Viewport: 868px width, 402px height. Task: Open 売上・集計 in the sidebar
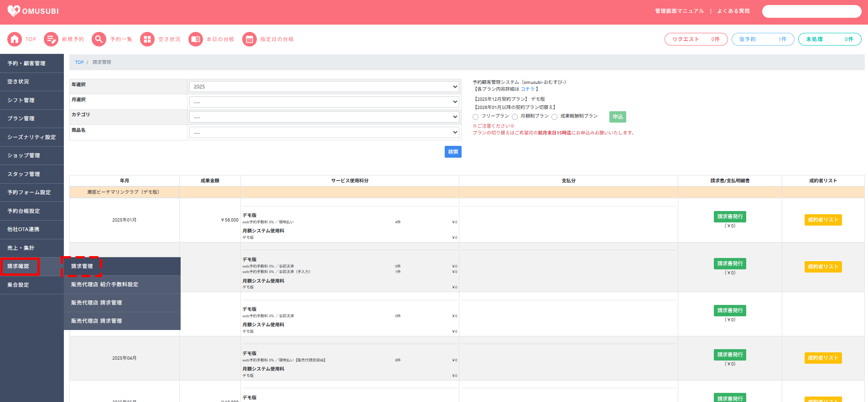pos(21,248)
